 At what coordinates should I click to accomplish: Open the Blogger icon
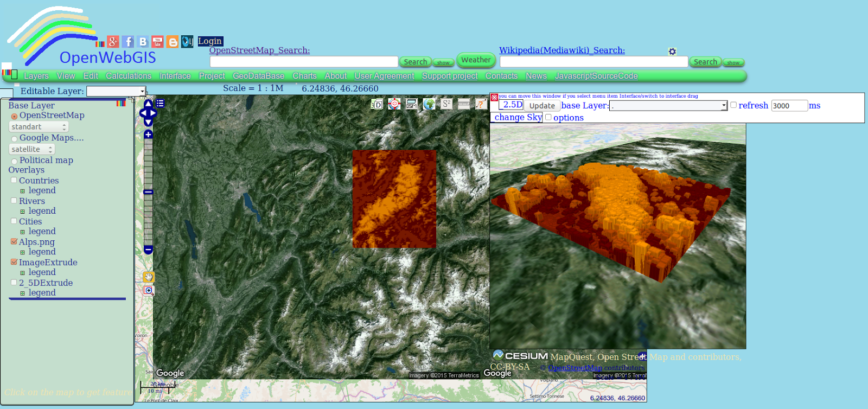coord(173,42)
